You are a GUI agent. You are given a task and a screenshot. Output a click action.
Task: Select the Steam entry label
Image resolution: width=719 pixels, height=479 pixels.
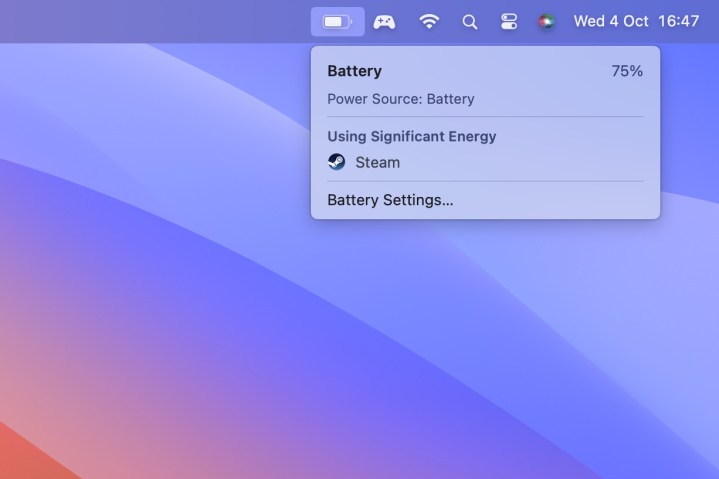(x=377, y=162)
